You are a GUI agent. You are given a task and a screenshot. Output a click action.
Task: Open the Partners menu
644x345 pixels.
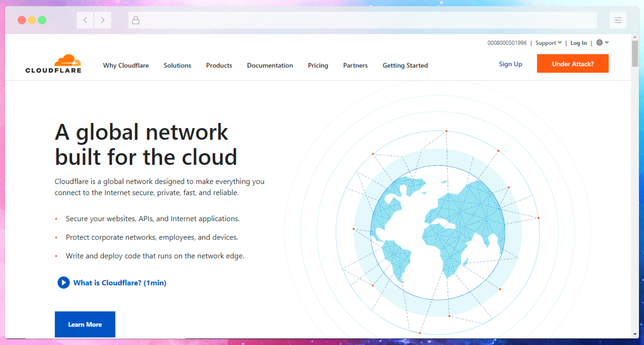(355, 65)
